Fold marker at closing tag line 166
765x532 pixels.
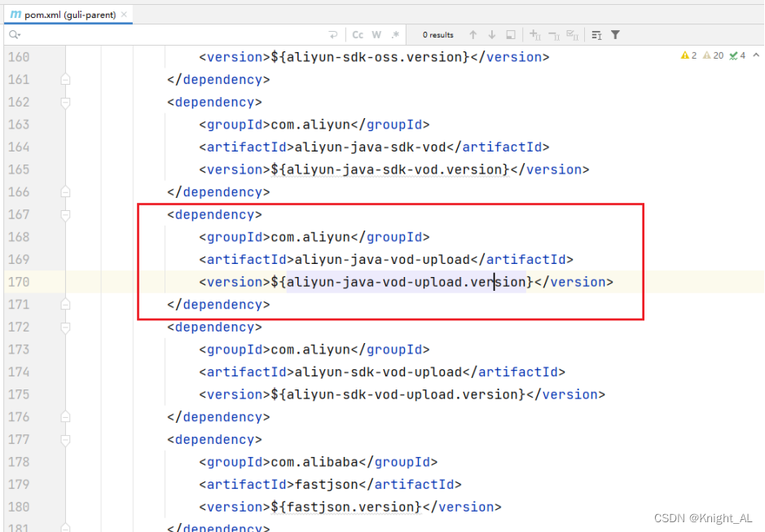[x=65, y=191]
